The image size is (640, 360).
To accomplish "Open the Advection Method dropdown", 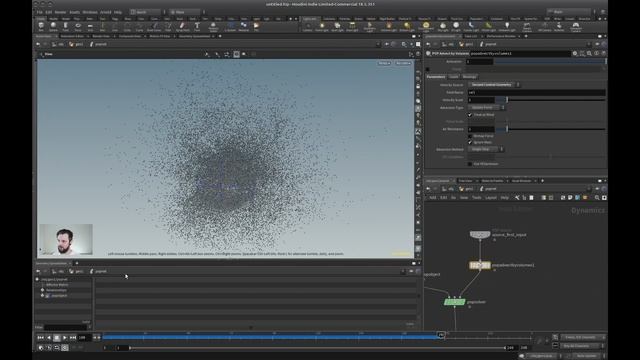I will (486, 149).
